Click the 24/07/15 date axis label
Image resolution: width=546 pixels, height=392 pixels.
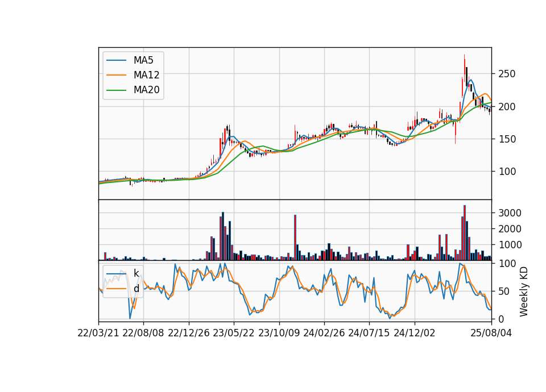click(369, 333)
